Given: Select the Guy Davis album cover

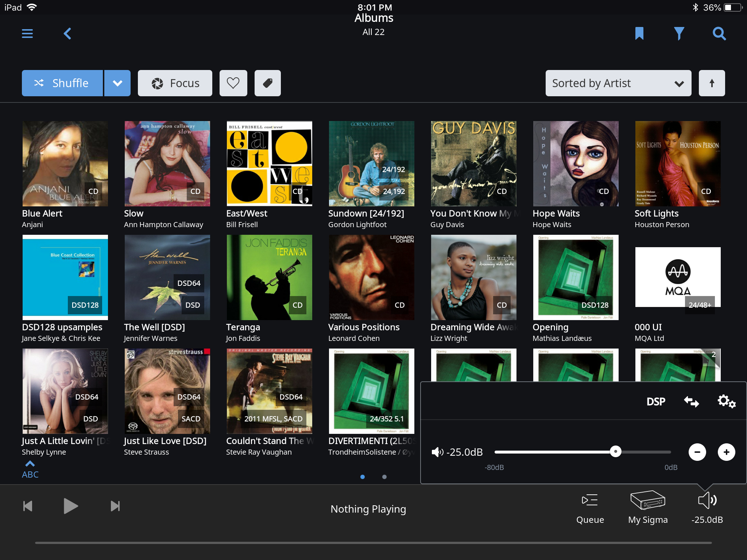Looking at the screenshot, I should tap(473, 164).
